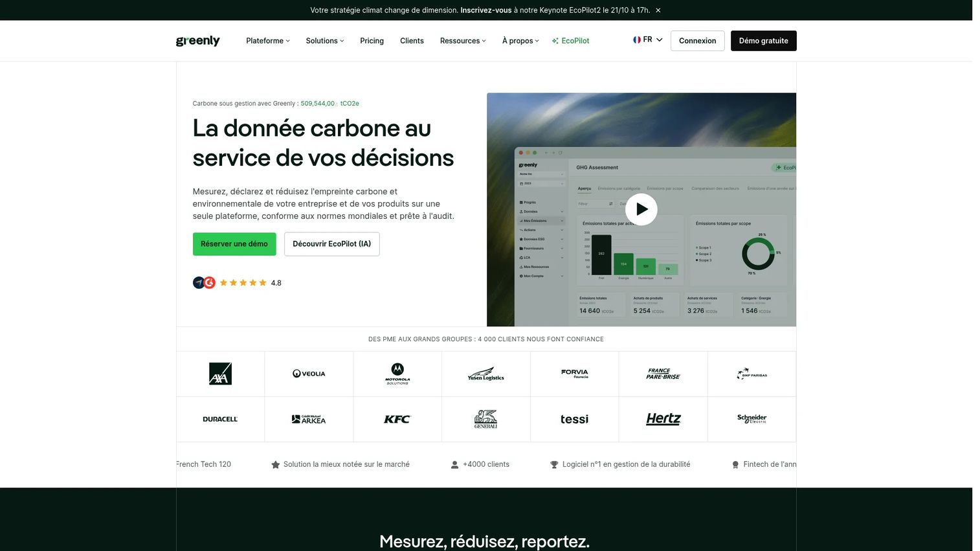Click the BNP Paribas logo

tap(752, 374)
